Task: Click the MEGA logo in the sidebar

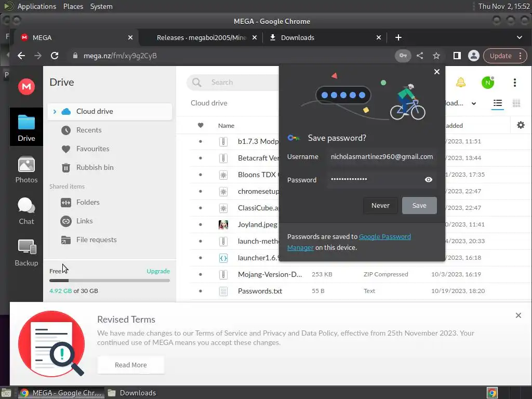Action: (x=26, y=86)
